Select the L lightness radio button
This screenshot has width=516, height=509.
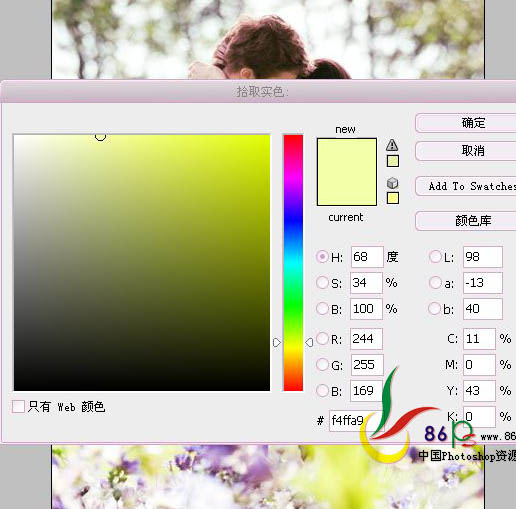click(x=435, y=257)
